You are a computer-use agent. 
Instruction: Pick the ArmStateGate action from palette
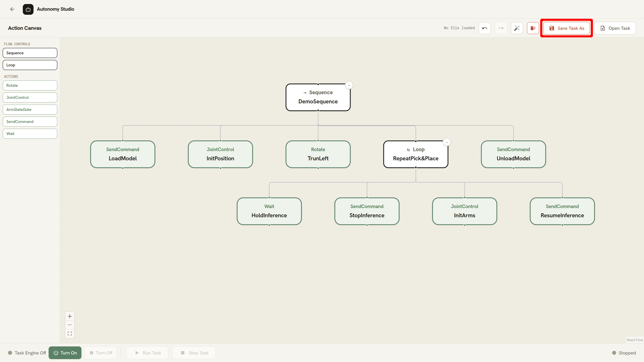point(30,109)
